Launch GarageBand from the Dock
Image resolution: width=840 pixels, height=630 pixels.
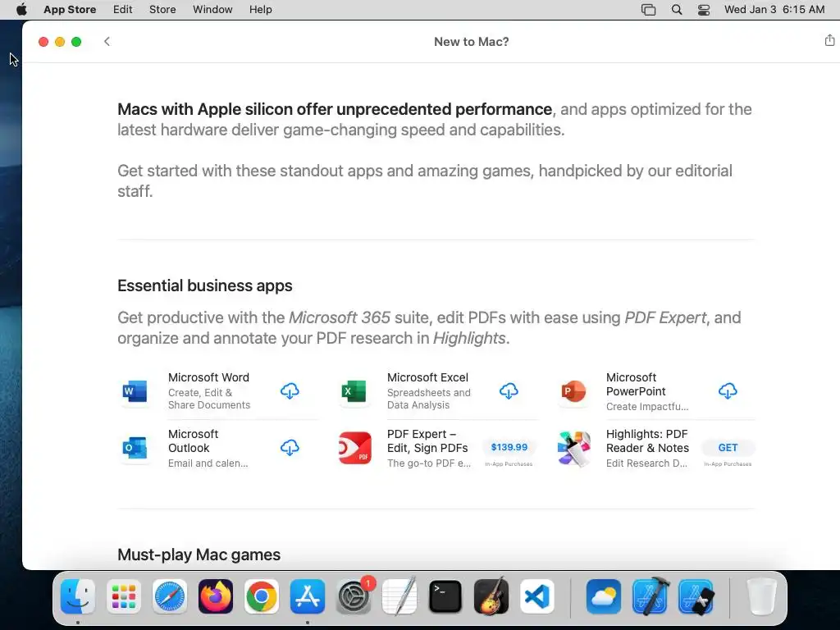click(491, 596)
